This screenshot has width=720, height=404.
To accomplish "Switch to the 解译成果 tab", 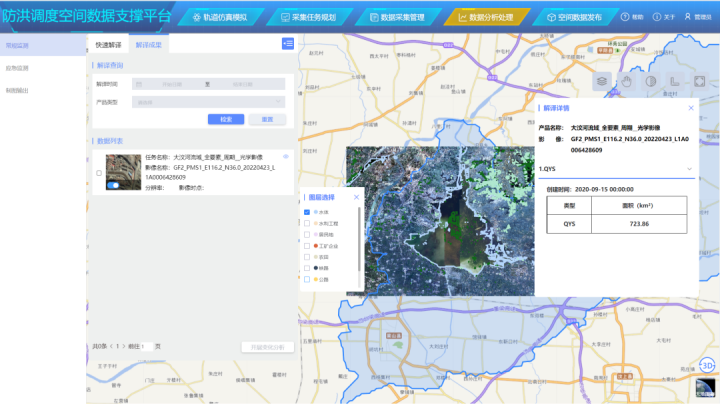I will (x=148, y=46).
